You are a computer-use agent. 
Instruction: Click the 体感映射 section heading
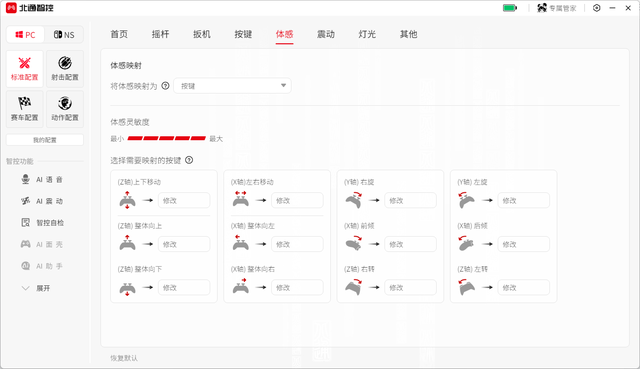[x=126, y=65]
